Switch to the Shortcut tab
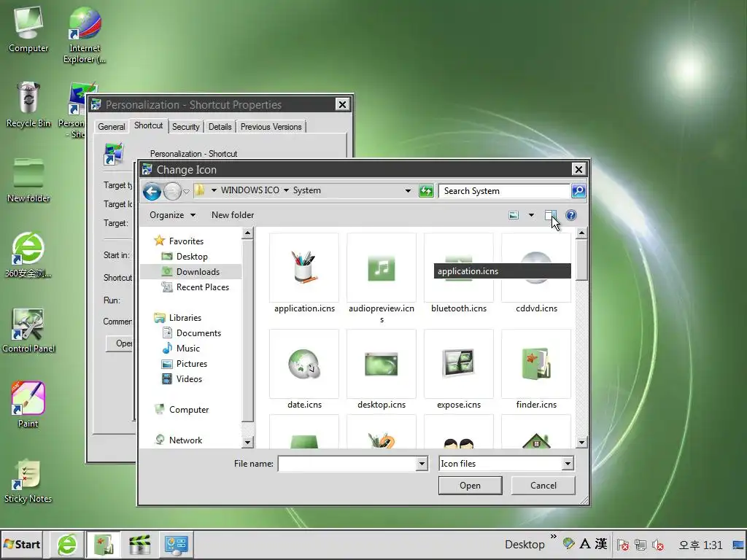The image size is (747, 560). click(148, 125)
